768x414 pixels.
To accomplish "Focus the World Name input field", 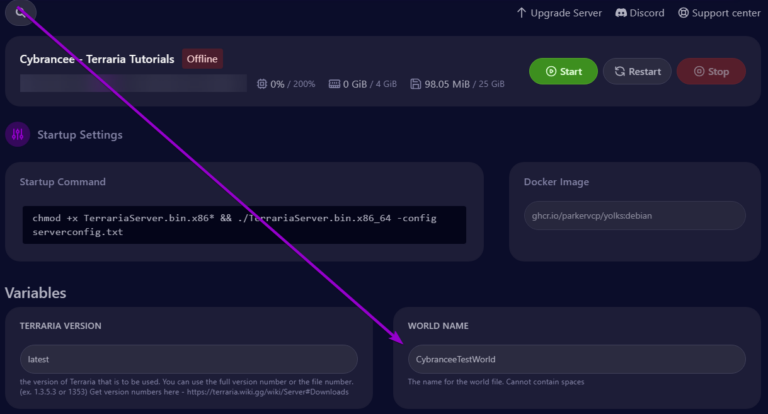I will [x=576, y=359].
